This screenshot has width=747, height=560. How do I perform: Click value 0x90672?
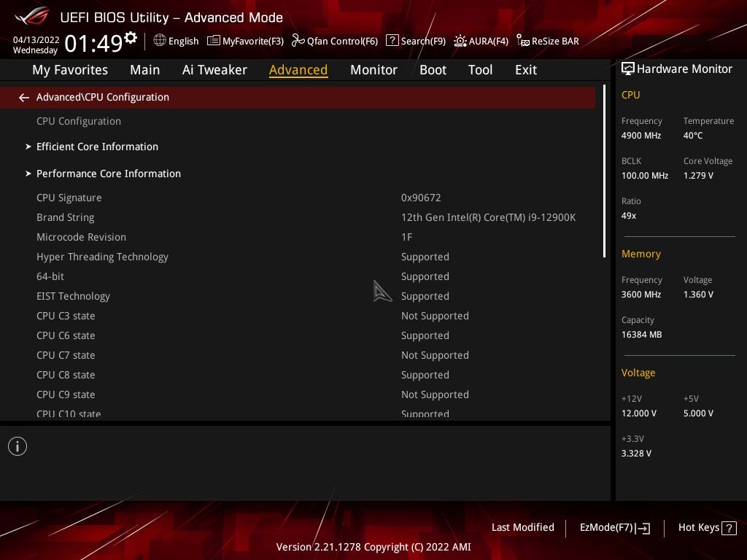[x=421, y=198]
